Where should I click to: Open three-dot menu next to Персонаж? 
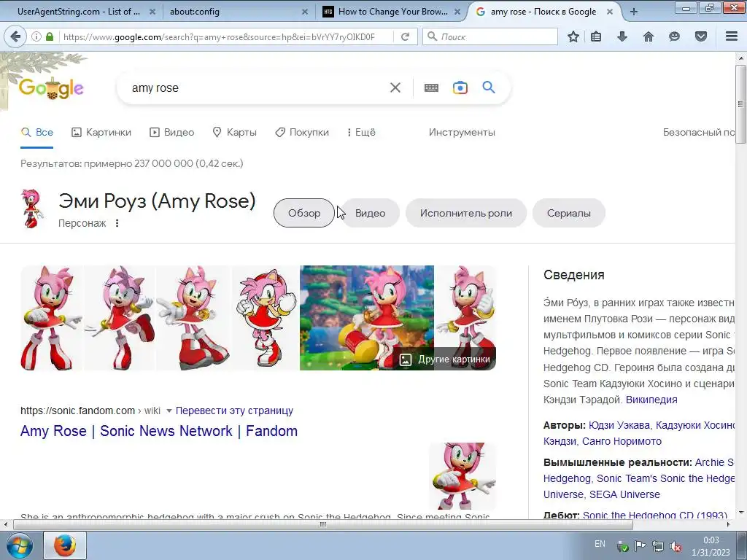117,223
